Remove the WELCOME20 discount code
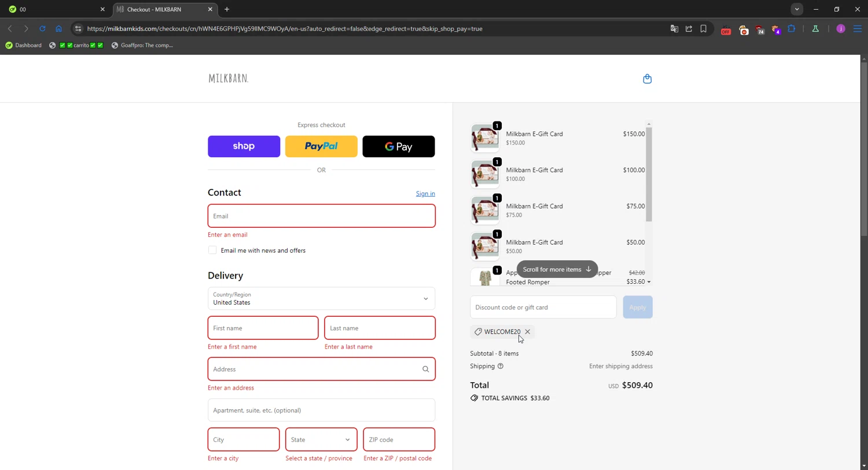The image size is (868, 470). pyautogui.click(x=527, y=332)
